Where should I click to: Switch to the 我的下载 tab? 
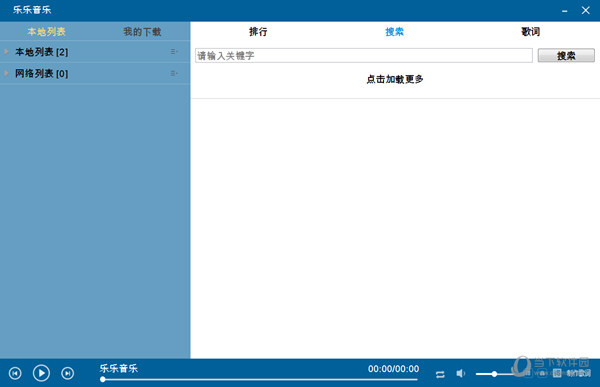point(142,32)
